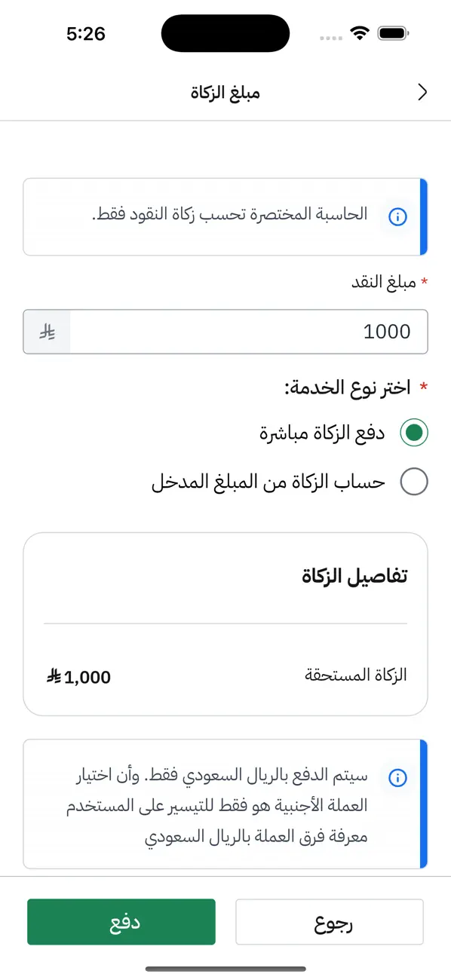The width and height of the screenshot is (451, 980).
Task: Tap the info icon beside the Saudi Riyal payment note
Action: click(397, 779)
